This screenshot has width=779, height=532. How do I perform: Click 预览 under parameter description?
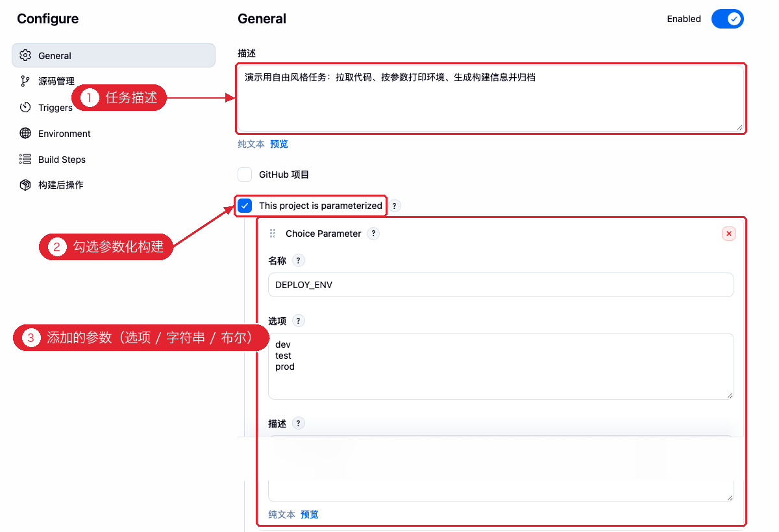[x=310, y=514]
